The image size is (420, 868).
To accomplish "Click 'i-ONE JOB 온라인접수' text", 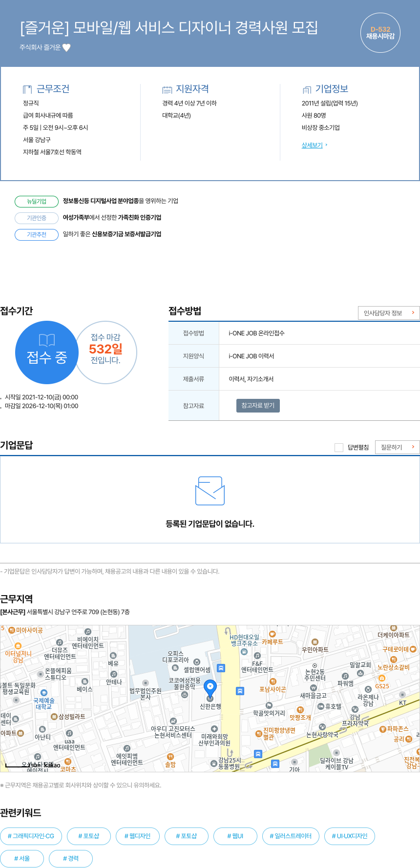I will (256, 333).
